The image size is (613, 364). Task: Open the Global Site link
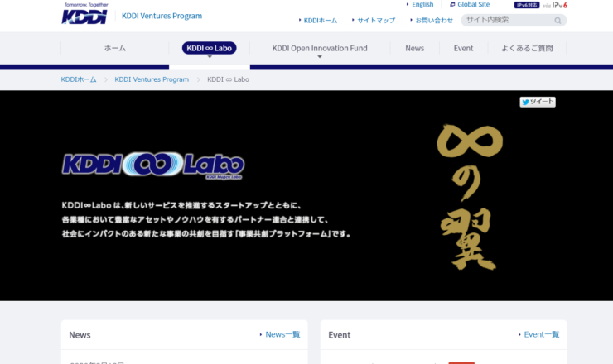point(472,5)
